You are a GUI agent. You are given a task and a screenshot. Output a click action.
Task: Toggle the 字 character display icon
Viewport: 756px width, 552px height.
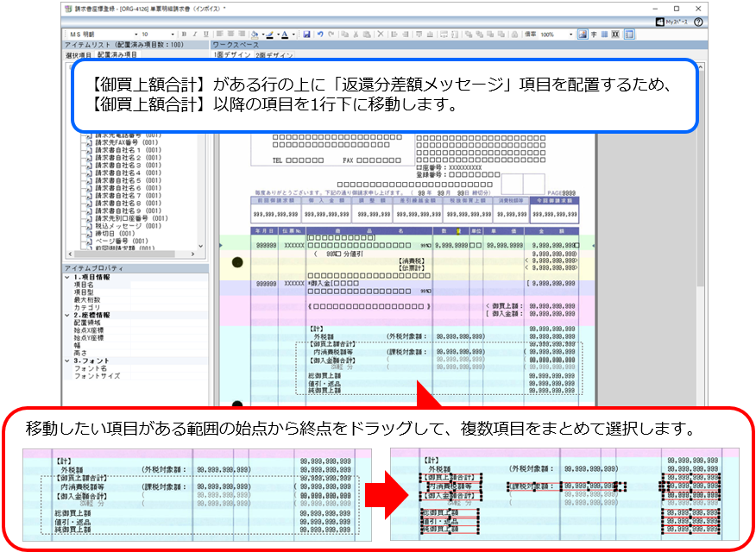594,34
